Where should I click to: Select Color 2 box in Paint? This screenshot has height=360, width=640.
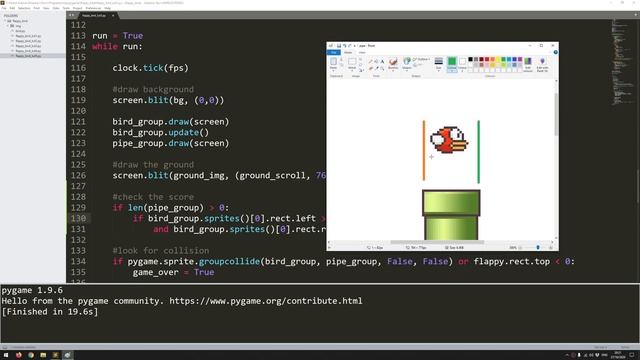click(462, 64)
